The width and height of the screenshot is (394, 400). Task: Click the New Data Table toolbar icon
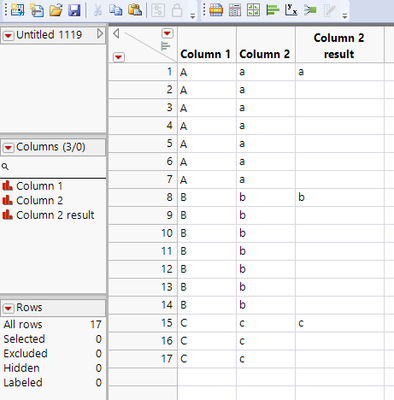click(x=17, y=10)
